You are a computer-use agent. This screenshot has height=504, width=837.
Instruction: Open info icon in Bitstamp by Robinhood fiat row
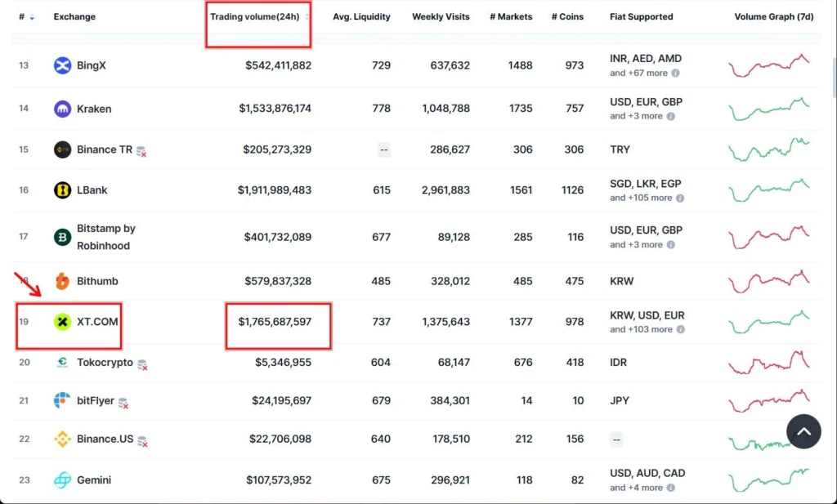(671, 245)
